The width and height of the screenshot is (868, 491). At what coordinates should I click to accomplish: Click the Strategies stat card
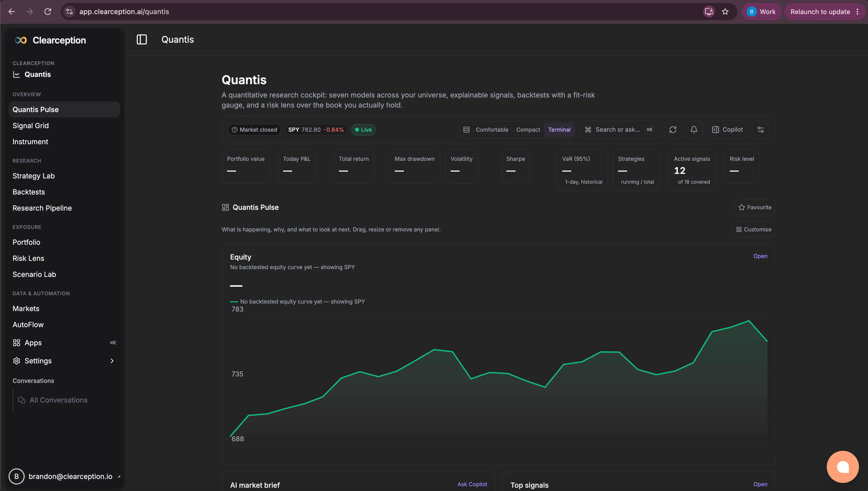pyautogui.click(x=636, y=170)
